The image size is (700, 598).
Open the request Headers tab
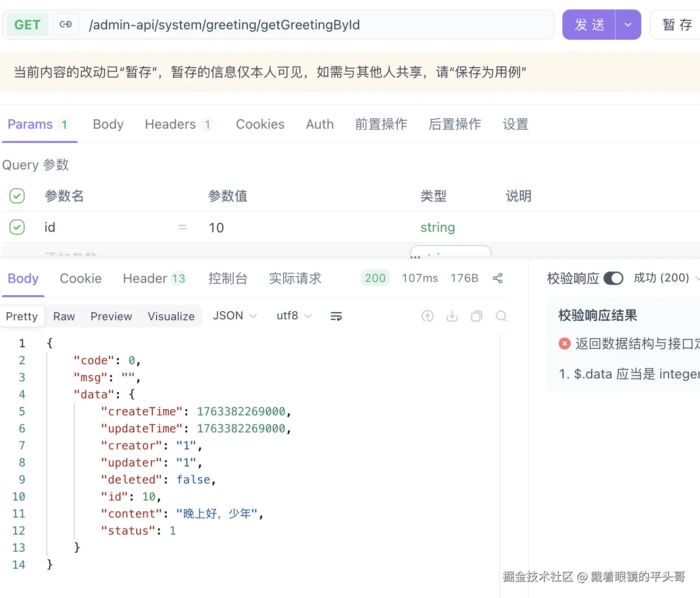179,124
